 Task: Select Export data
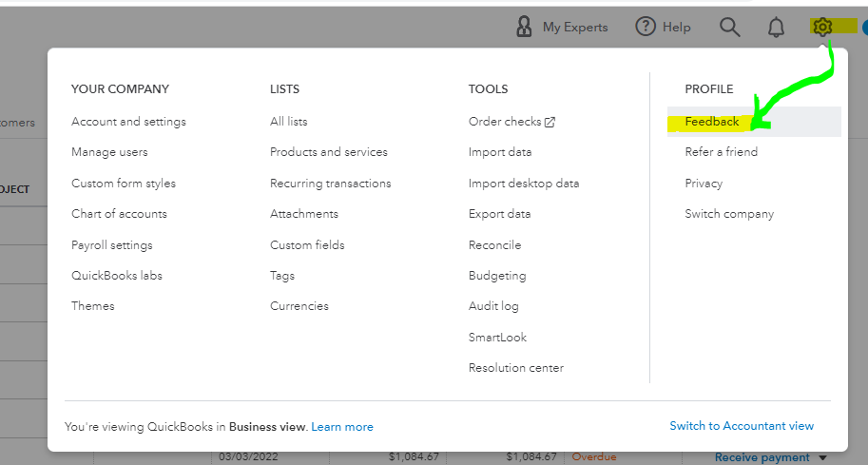click(x=499, y=214)
